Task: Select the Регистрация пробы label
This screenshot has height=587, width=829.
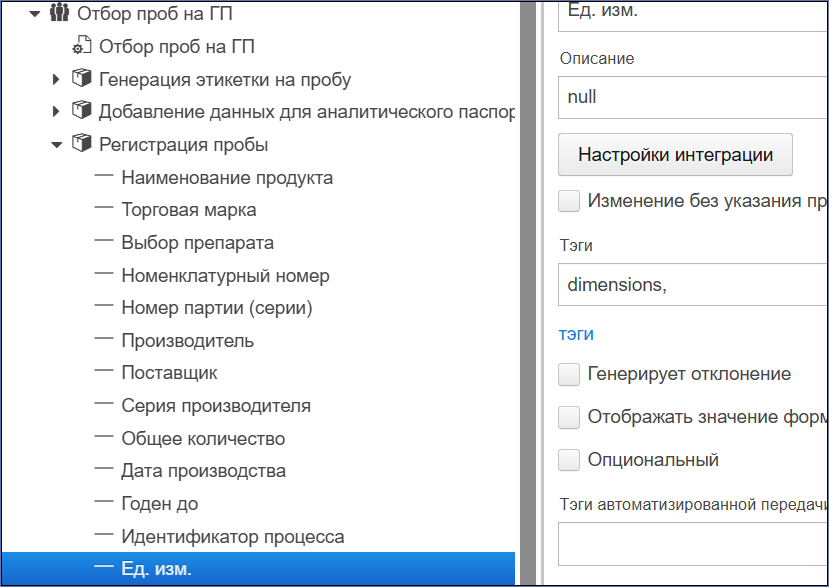Action: pos(183,144)
